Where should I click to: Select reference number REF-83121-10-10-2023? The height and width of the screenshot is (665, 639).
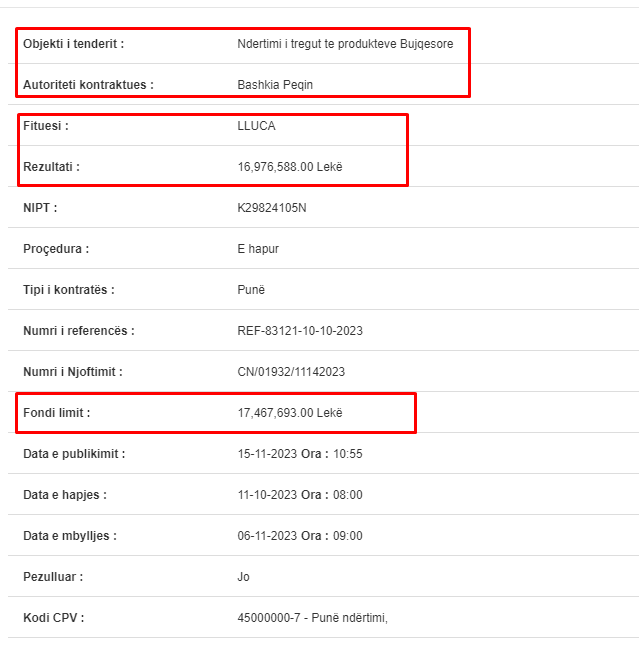pyautogui.click(x=300, y=331)
